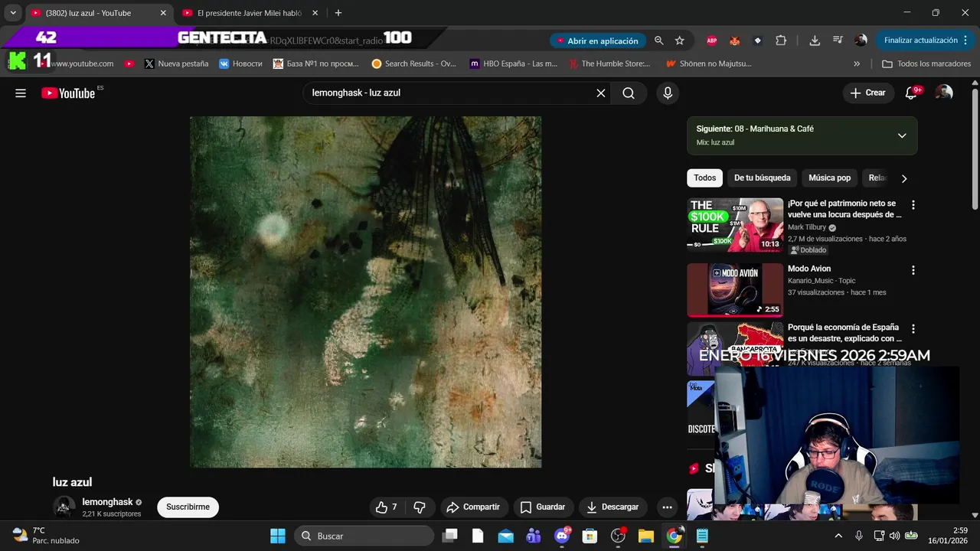Screen dimensions: 980x551
Task: Open the Chrome extensions puzzle menu
Action: (x=781, y=41)
